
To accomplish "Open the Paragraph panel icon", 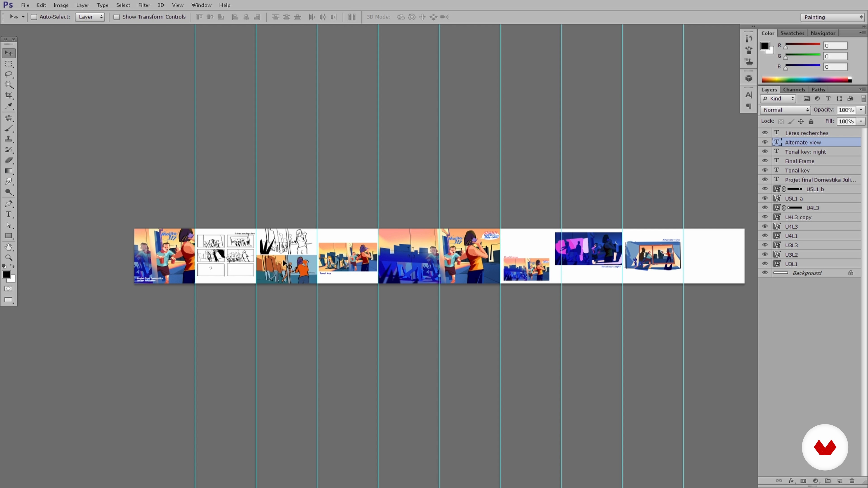I will pyautogui.click(x=749, y=106).
